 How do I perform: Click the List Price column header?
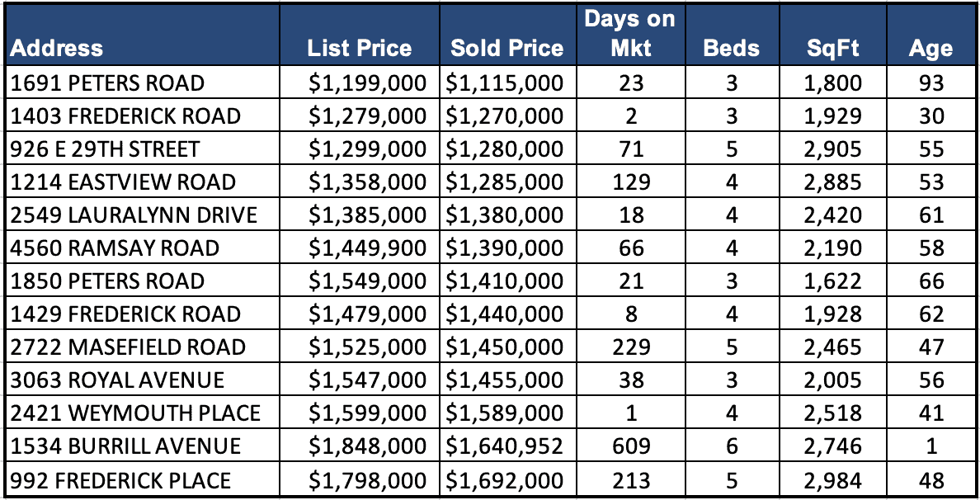[x=359, y=48]
